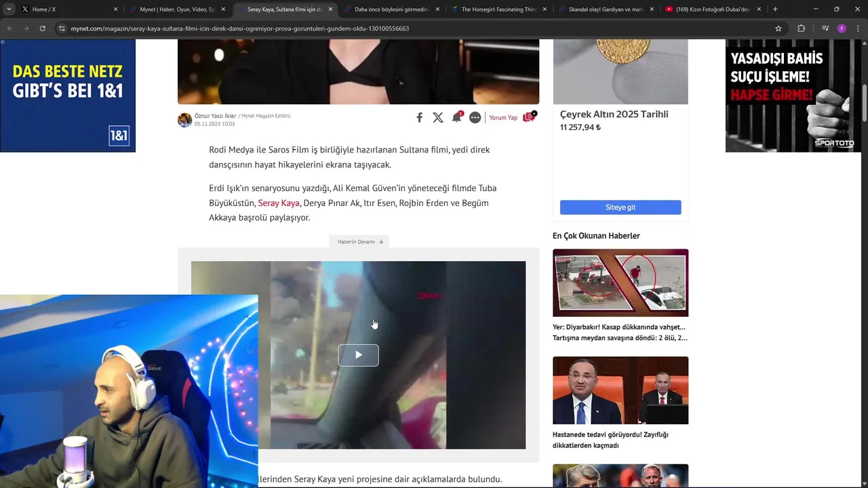Click the 'En Çok Okunan Haberler' heading
This screenshot has width=868, height=488.
tap(596, 236)
